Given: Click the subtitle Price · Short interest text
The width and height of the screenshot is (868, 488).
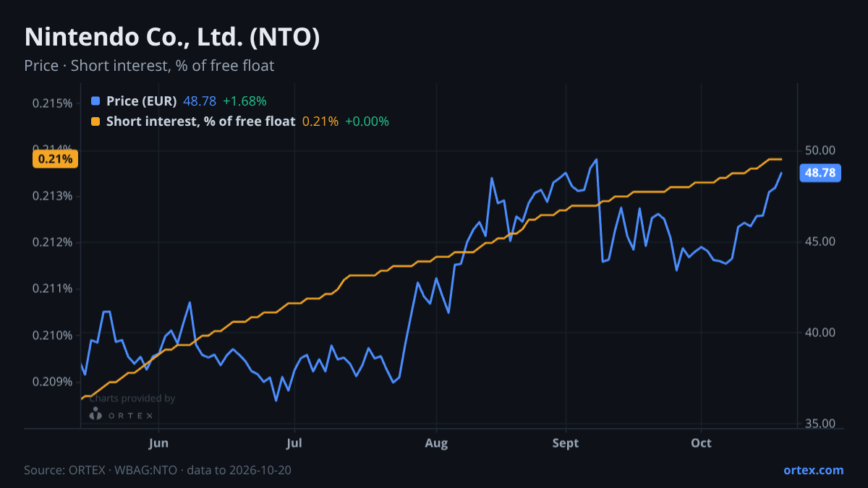Looking at the screenshot, I should [x=149, y=66].
